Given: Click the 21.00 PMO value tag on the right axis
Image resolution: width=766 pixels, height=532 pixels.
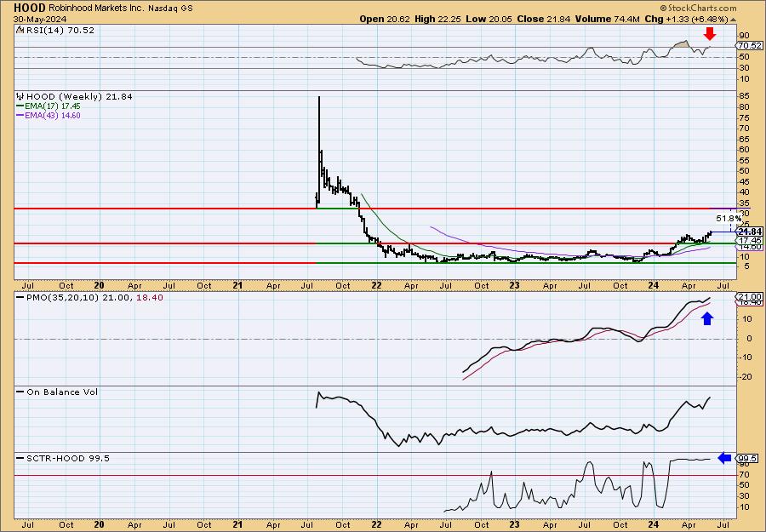Looking at the screenshot, I should tap(749, 296).
